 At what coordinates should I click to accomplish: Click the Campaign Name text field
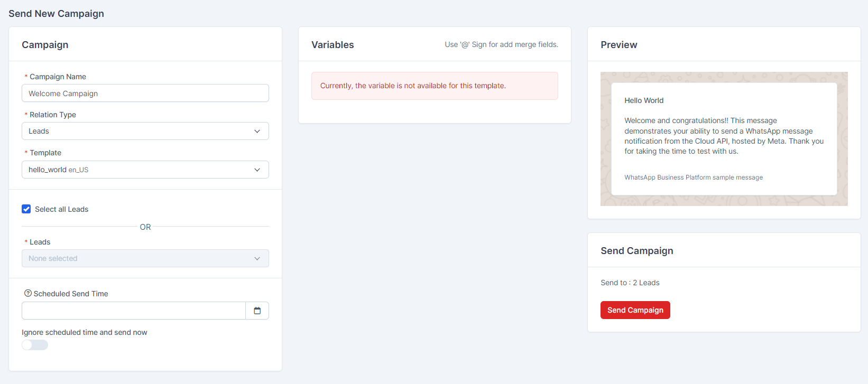(x=145, y=93)
